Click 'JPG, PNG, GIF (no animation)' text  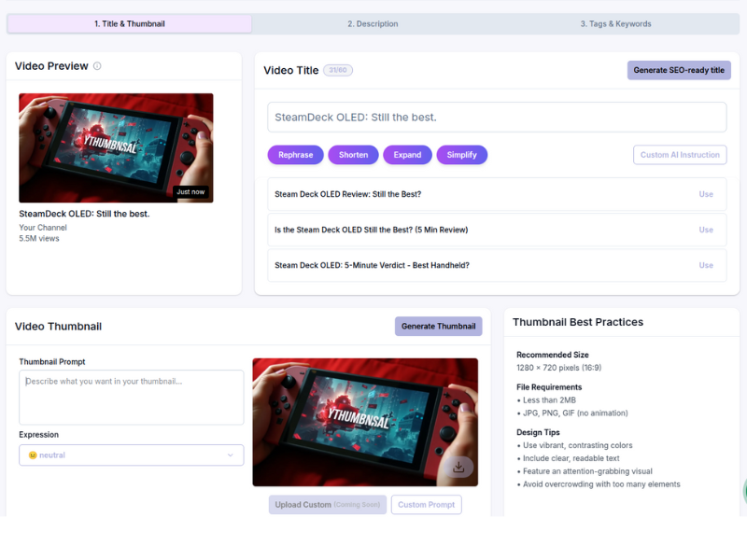click(x=575, y=413)
